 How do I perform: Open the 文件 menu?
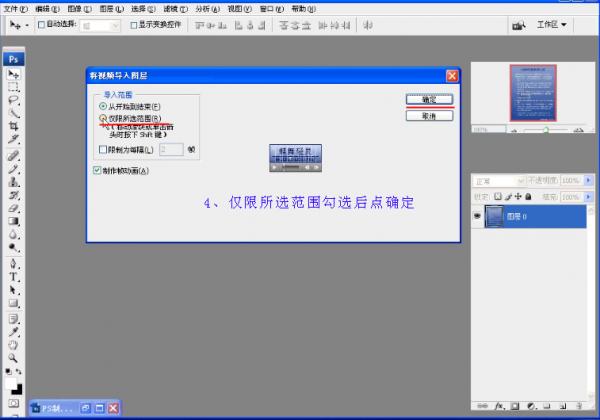15,8
